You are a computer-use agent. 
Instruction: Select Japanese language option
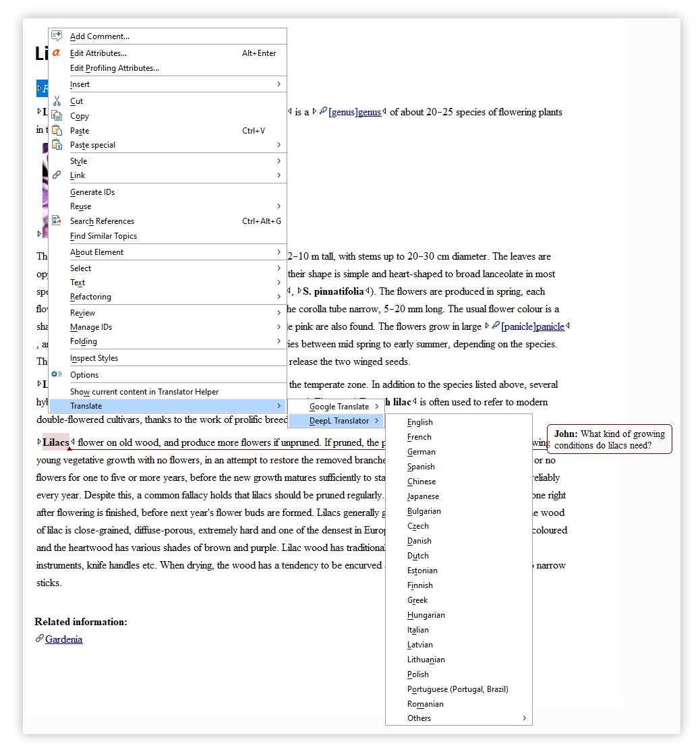click(459, 496)
